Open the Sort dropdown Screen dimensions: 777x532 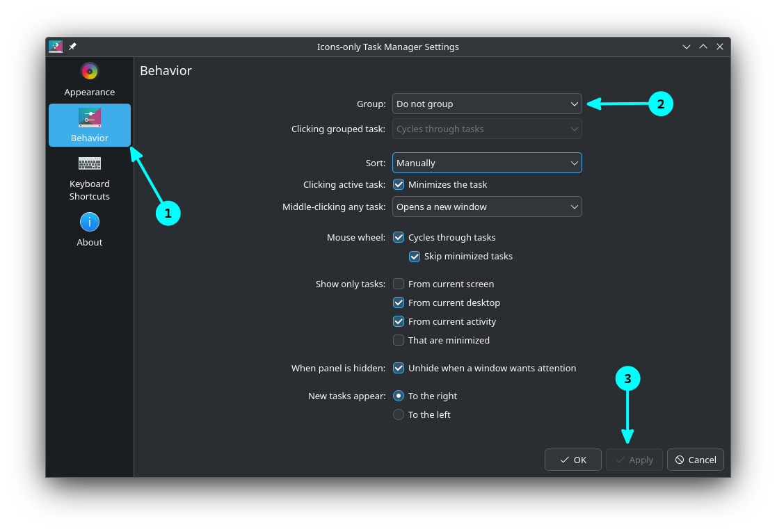(487, 163)
